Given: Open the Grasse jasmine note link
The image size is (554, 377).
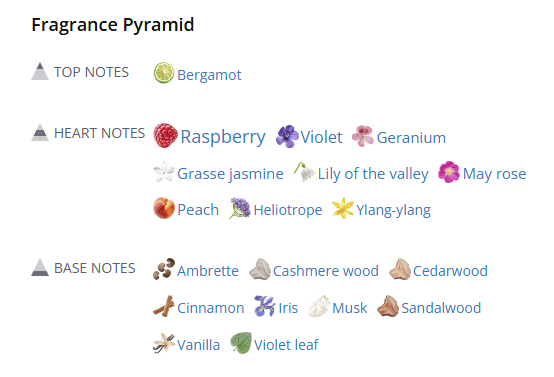Looking at the screenshot, I should [x=230, y=174].
